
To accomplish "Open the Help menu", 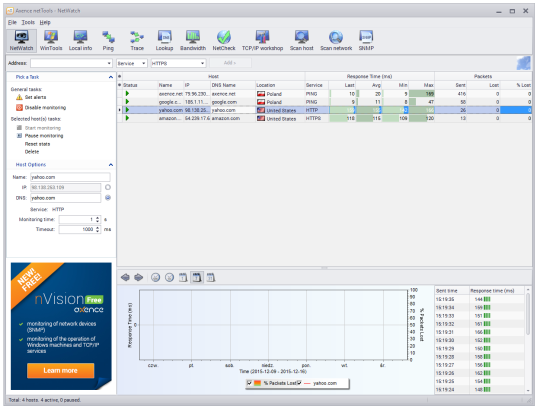I will [x=45, y=22].
